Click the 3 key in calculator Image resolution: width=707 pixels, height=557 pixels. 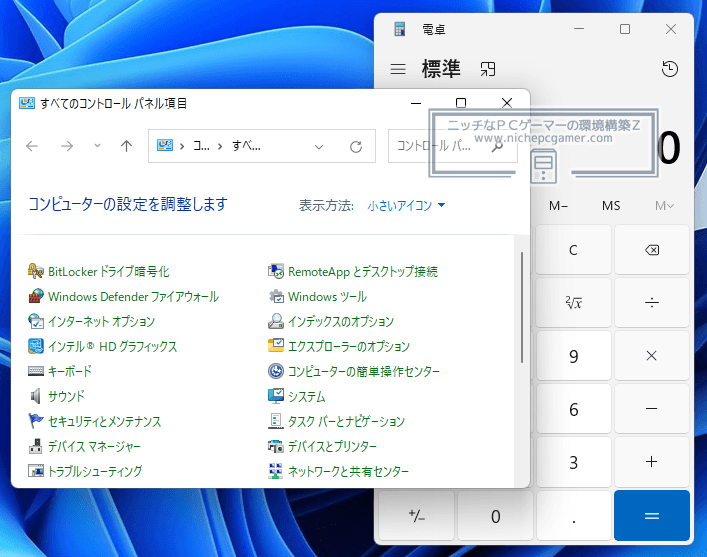pos(573,462)
